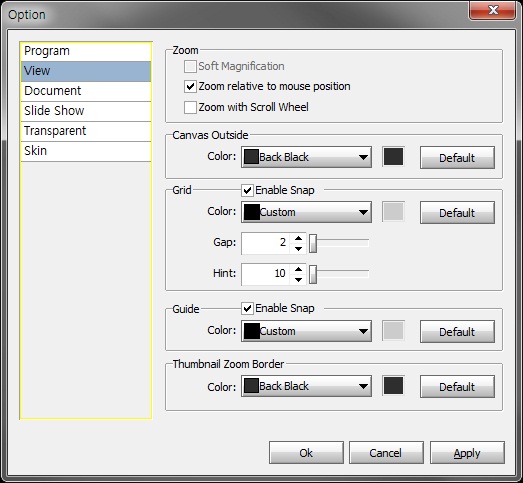Click the Canvas Outside color swatch
The width and height of the screenshot is (523, 483).
pyautogui.click(x=393, y=157)
